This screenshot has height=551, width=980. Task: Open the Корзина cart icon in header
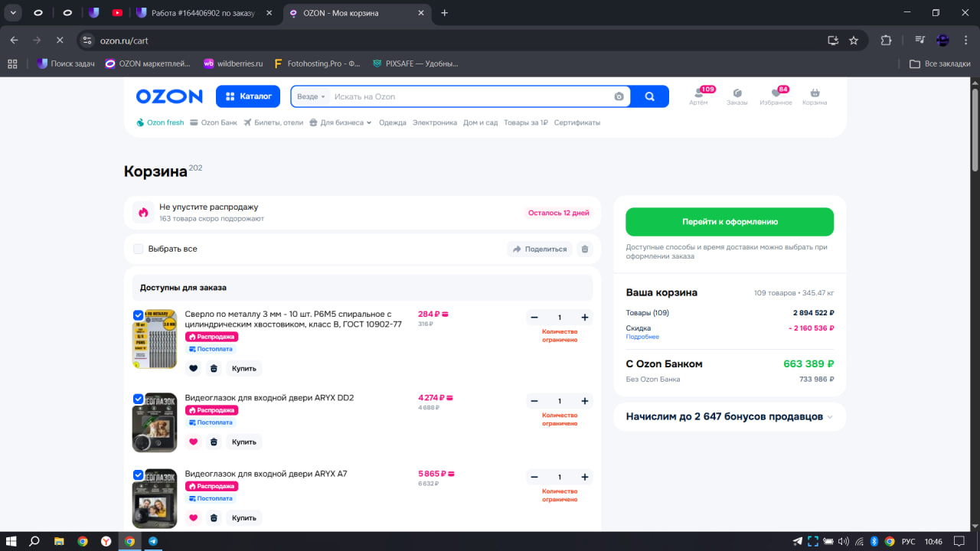[x=815, y=96]
